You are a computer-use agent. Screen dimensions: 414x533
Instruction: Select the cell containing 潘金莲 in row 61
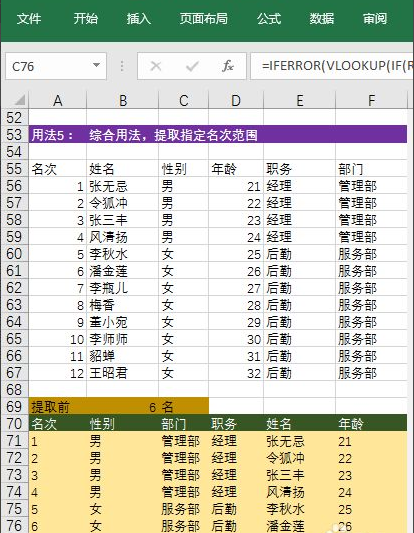tap(122, 271)
